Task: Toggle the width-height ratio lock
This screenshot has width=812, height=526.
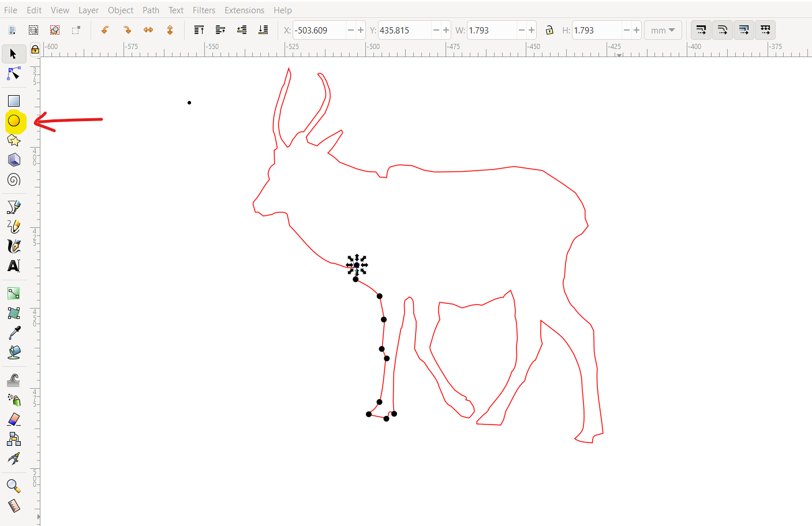Action: pos(549,29)
